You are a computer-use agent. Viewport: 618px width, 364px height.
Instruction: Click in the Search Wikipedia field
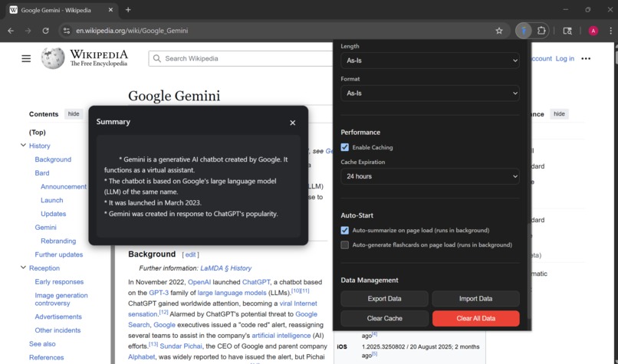coord(241,59)
